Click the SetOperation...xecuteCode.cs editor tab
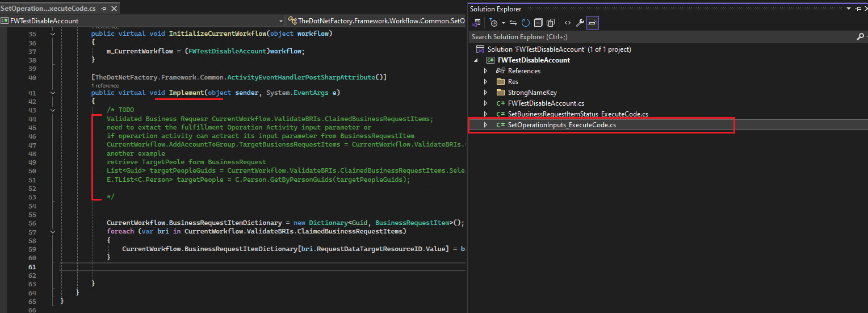The image size is (868, 313). pos(48,9)
